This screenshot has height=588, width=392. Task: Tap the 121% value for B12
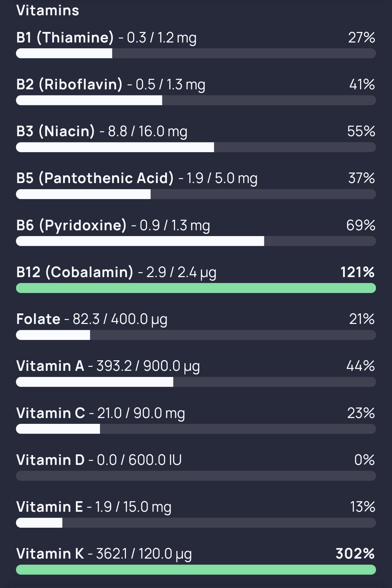(x=358, y=272)
